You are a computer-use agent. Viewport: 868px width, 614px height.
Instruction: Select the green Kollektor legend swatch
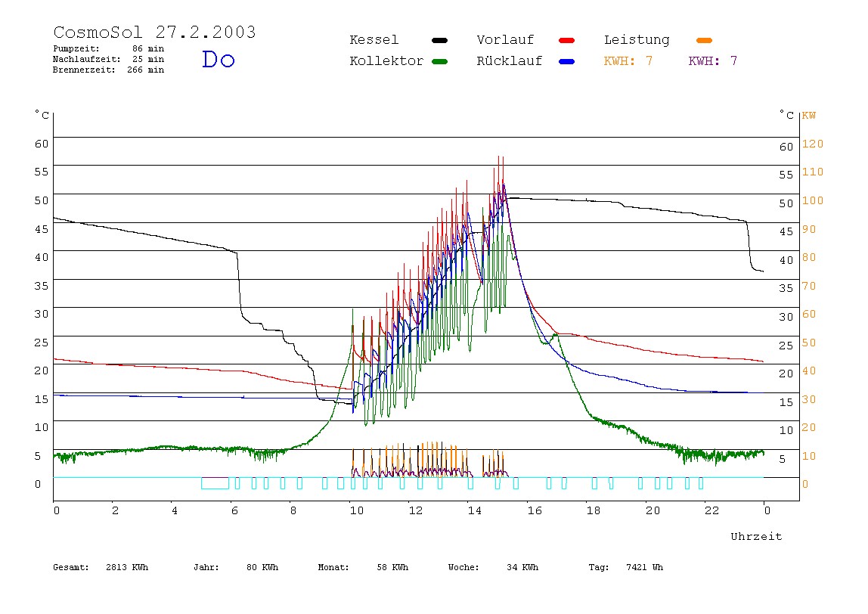pyautogui.click(x=439, y=61)
